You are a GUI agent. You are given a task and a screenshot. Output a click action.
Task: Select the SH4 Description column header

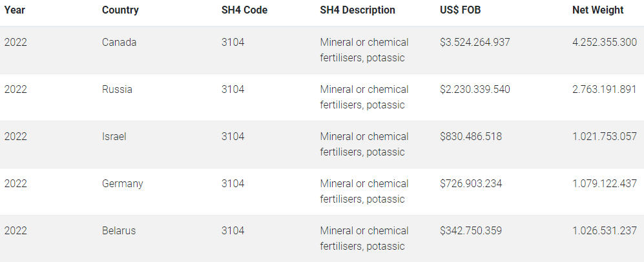click(x=357, y=10)
